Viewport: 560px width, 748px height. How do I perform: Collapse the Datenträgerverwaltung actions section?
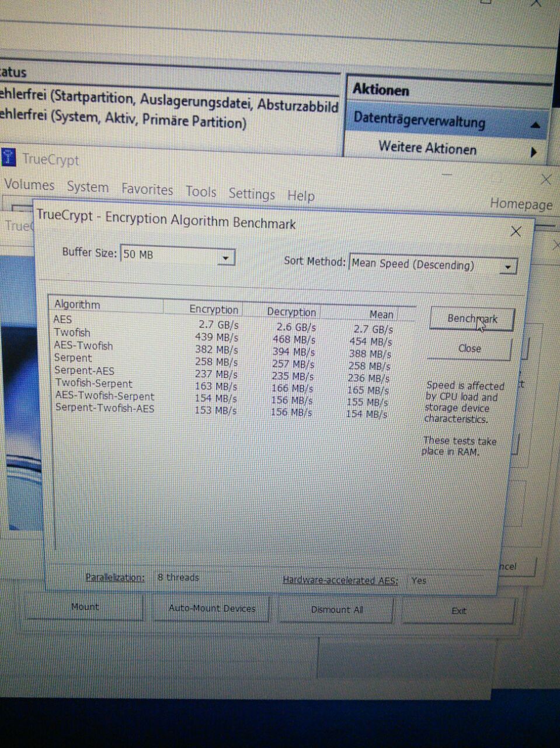(535, 125)
